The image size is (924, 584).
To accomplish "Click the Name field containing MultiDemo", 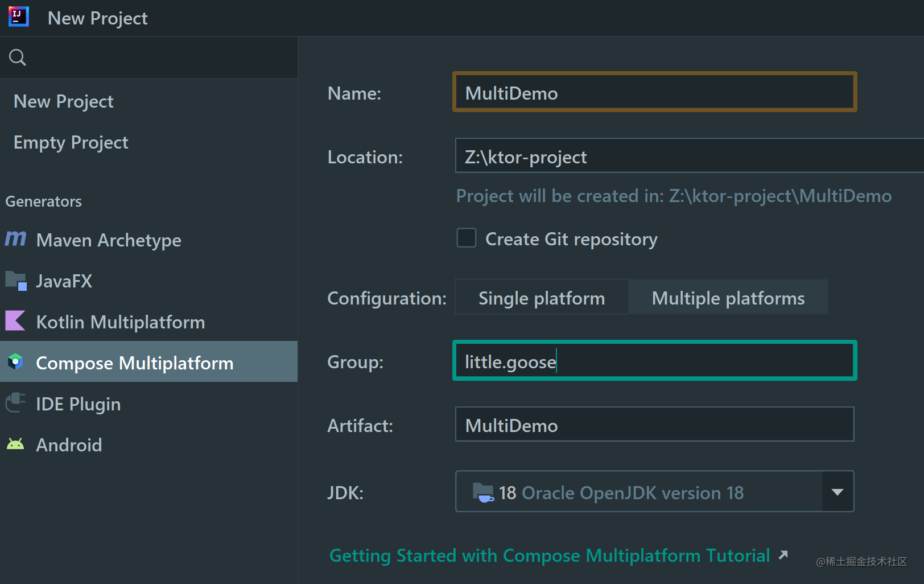I will coord(654,92).
